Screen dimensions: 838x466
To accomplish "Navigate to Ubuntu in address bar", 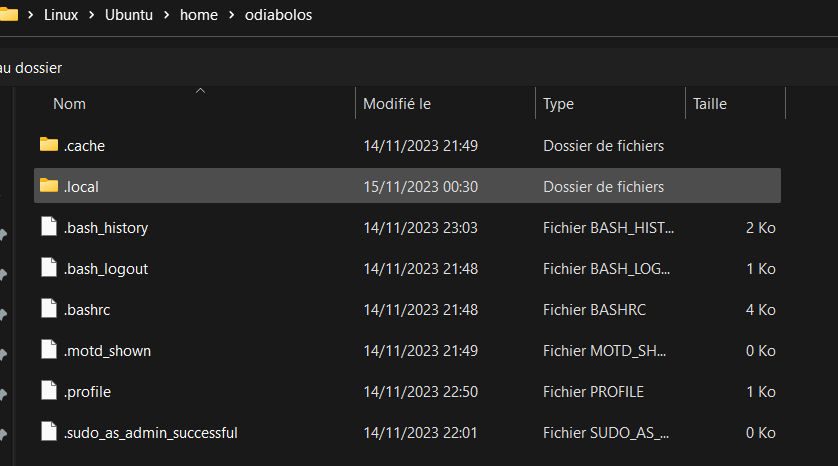I will coord(129,15).
